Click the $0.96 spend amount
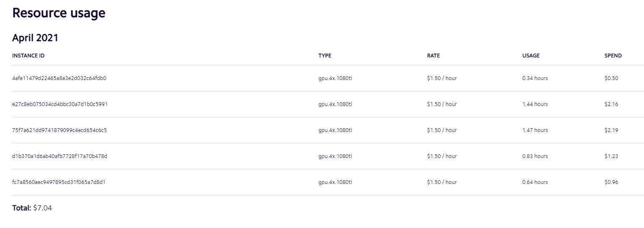The height and width of the screenshot is (228, 644). (x=611, y=182)
